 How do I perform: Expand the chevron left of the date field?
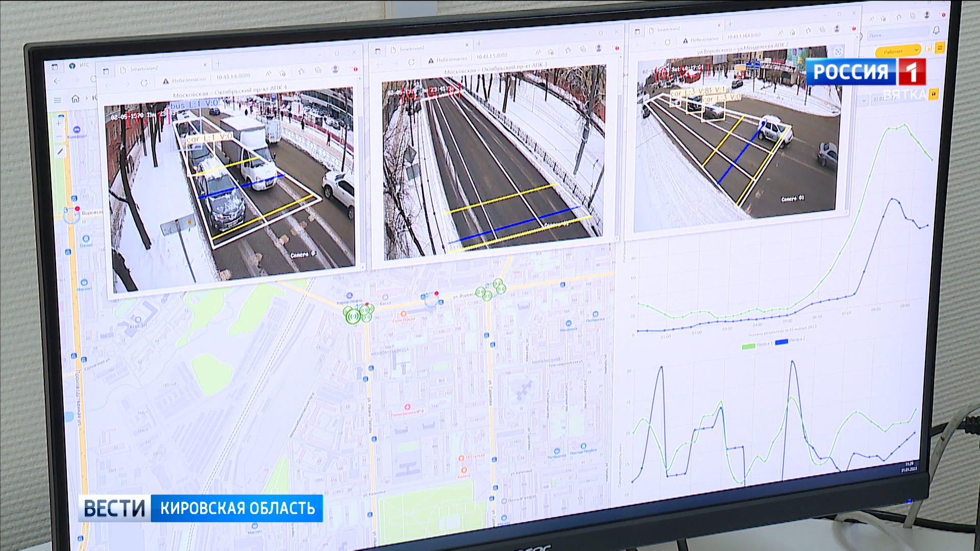pyautogui.click(x=864, y=100)
